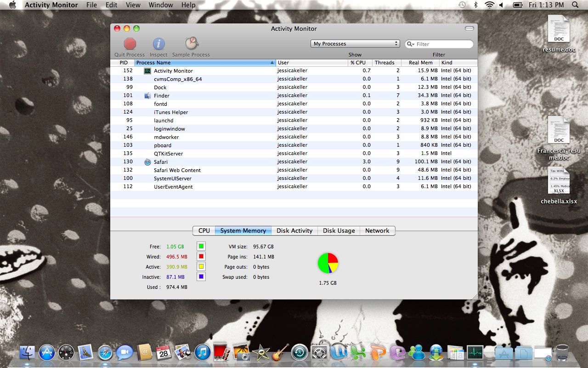
Task: Launch Microsoft Entourage from the Dock
Action: 397,353
